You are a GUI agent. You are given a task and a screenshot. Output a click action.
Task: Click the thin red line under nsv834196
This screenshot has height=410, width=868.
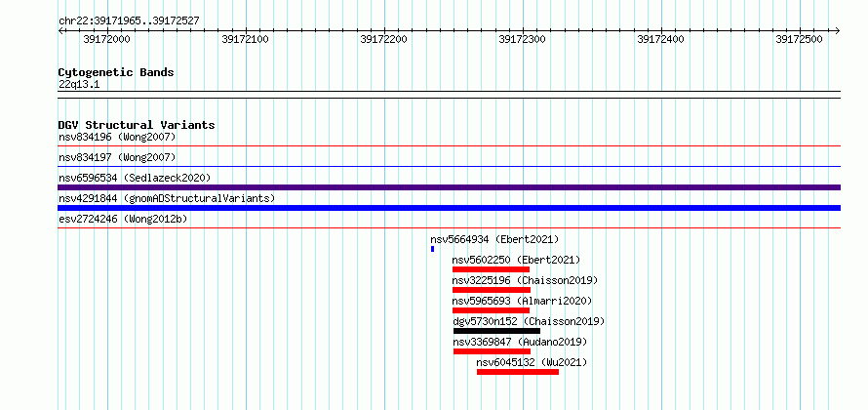click(449, 145)
